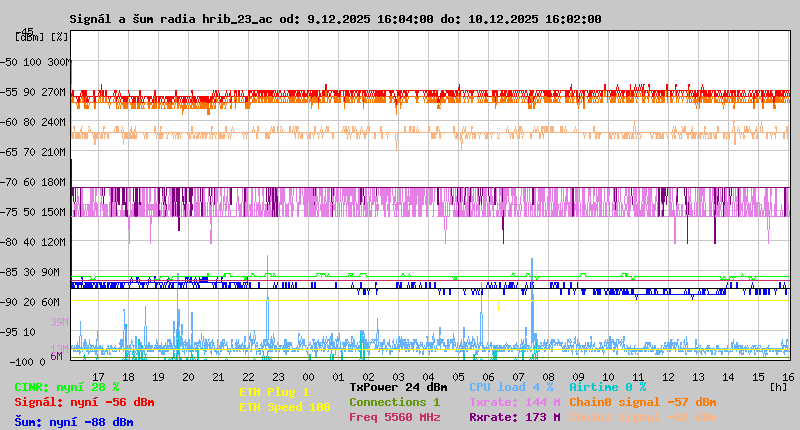Click the '-75' dBm axis label
The image size is (800, 430).
(8, 212)
